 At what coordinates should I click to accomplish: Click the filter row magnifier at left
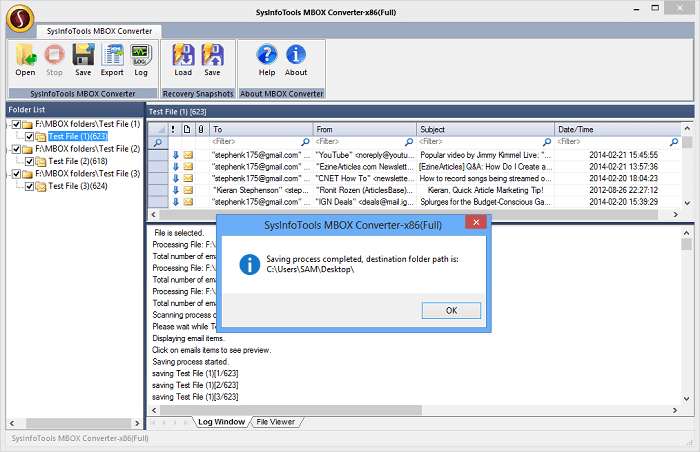point(158,143)
